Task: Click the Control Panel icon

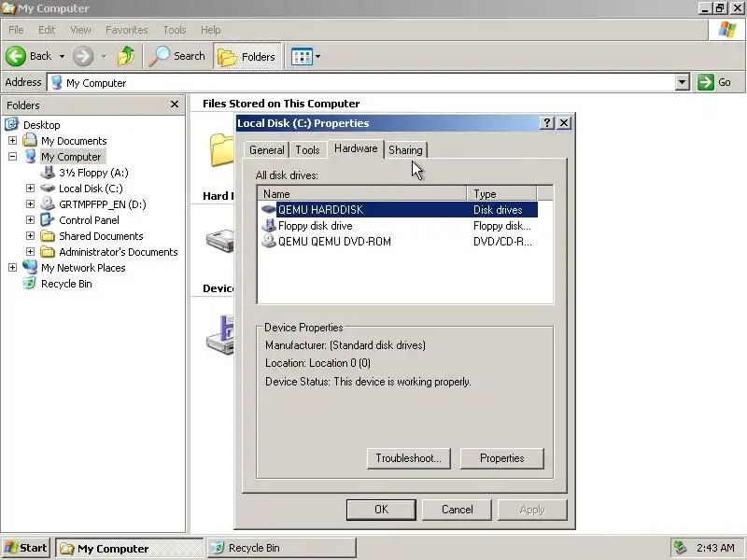Action: click(x=48, y=219)
